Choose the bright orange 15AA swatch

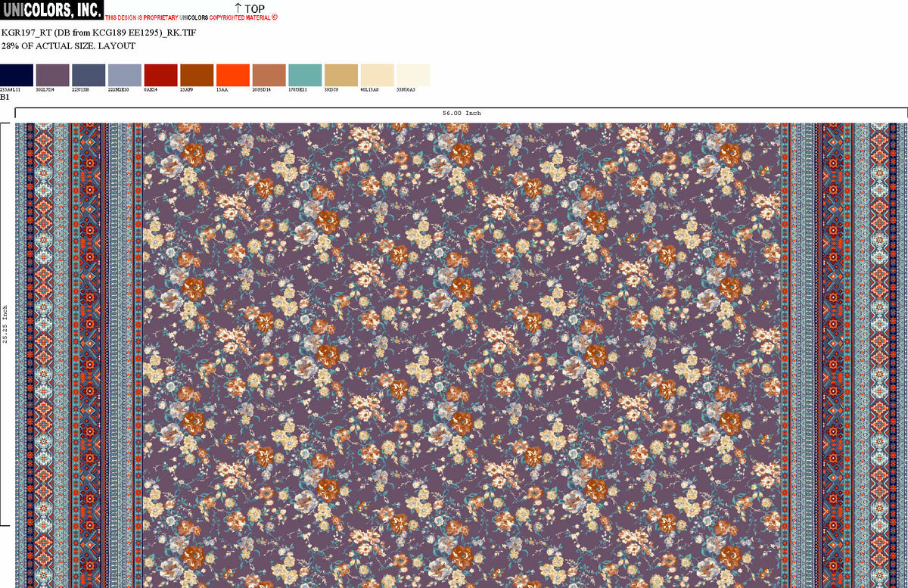click(x=233, y=75)
